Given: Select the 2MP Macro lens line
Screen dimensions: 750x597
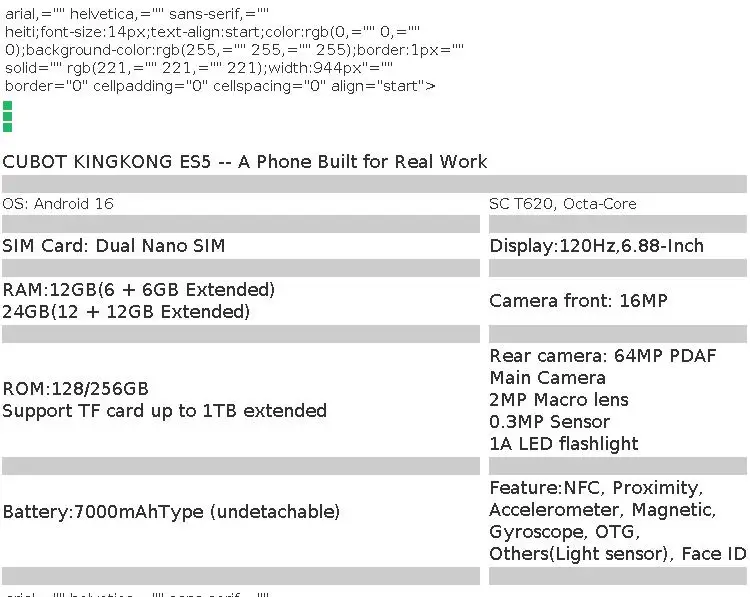Looking at the screenshot, I should (x=559, y=400).
